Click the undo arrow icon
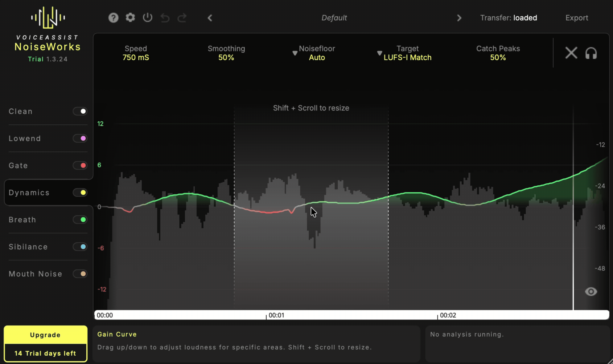The image size is (613, 364). pos(165,18)
